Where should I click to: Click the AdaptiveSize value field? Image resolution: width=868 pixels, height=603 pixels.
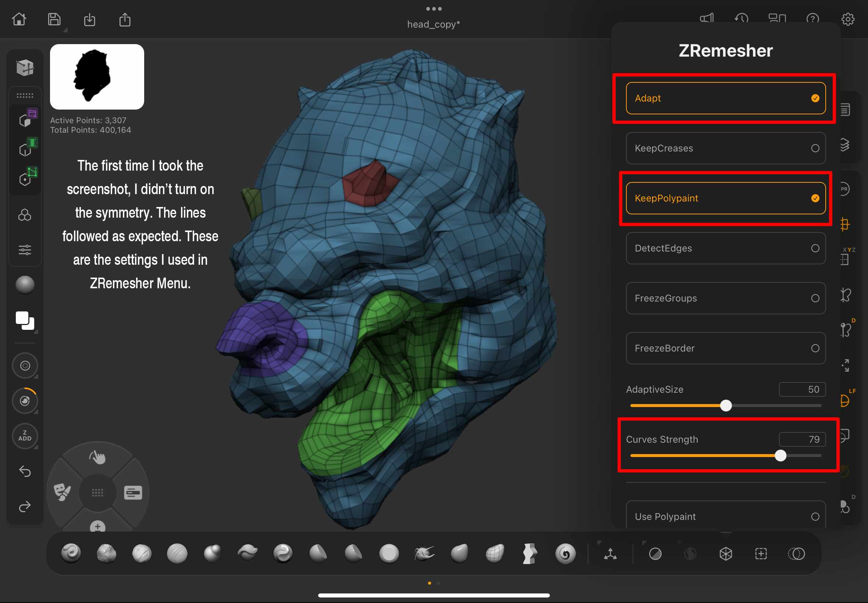click(802, 389)
